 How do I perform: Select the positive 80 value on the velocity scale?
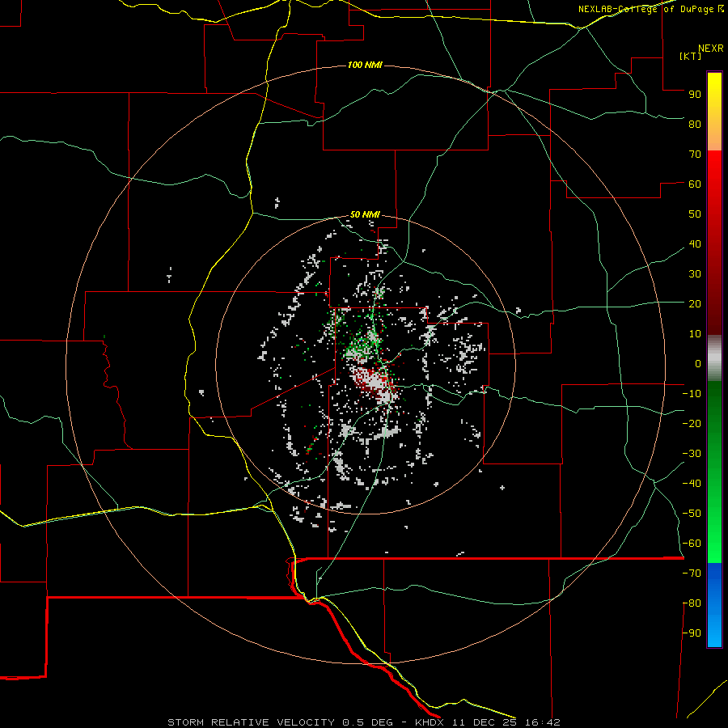[695, 124]
